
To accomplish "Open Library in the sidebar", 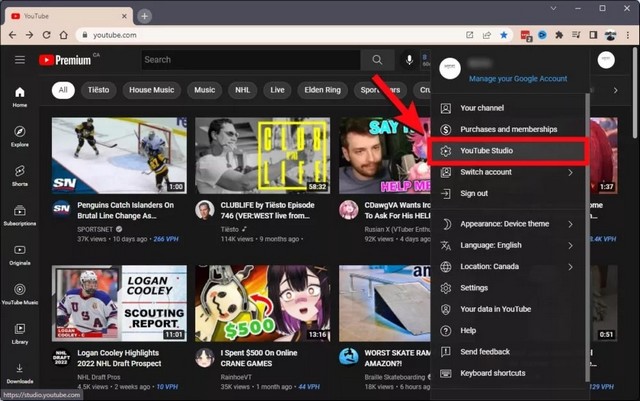I will point(20,334).
